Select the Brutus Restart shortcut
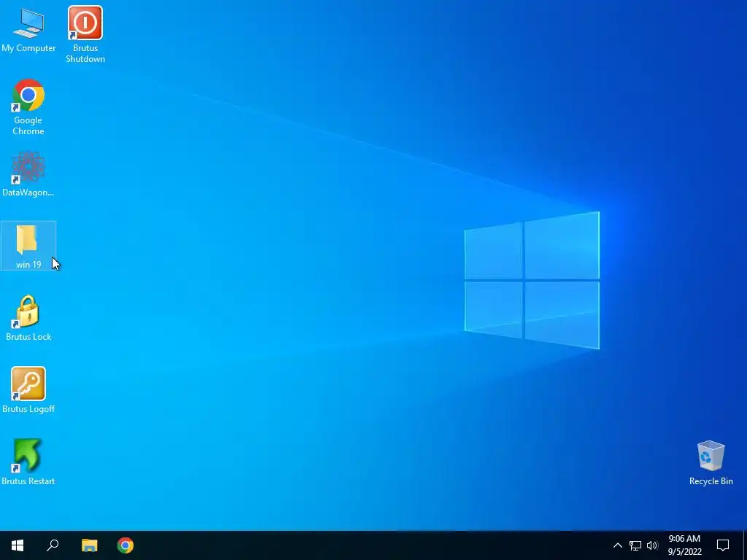This screenshot has width=747, height=560. [x=28, y=462]
